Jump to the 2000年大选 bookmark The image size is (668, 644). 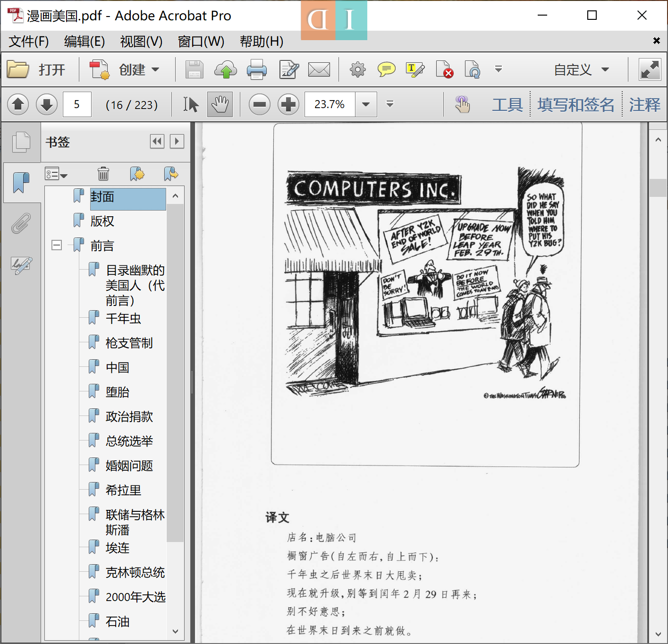pos(135,597)
